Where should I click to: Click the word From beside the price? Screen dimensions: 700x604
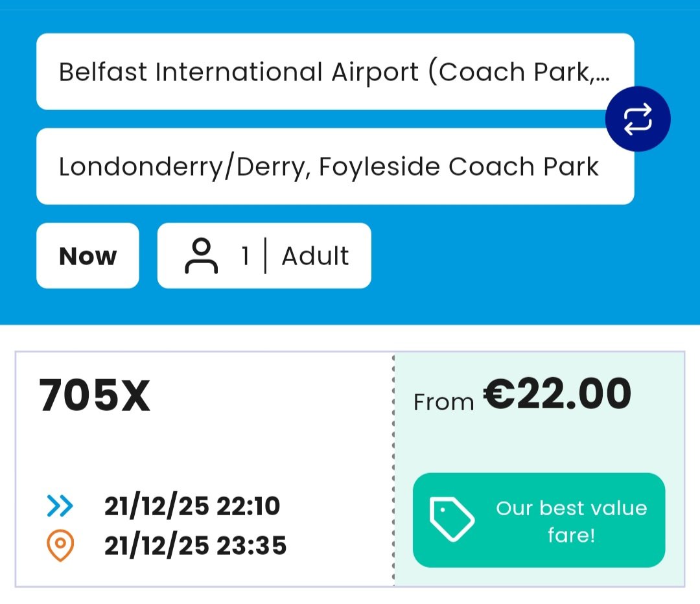tap(444, 402)
